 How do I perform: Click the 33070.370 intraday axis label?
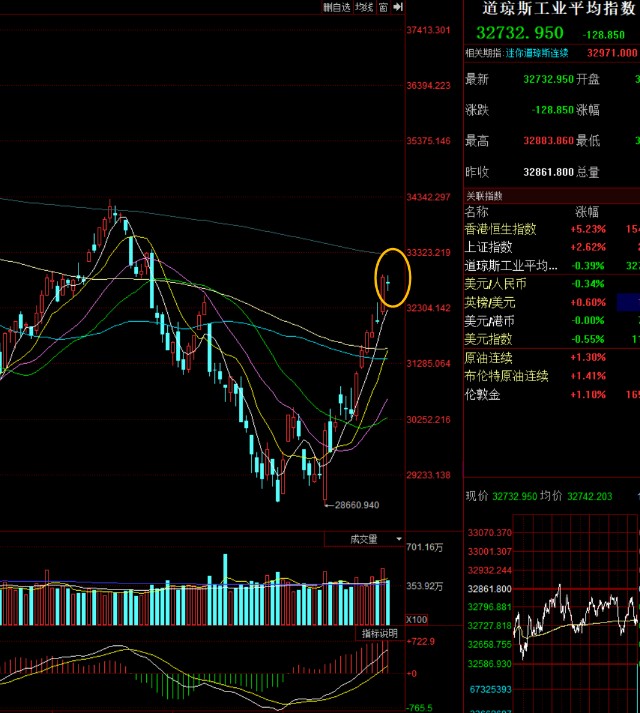coord(489,532)
